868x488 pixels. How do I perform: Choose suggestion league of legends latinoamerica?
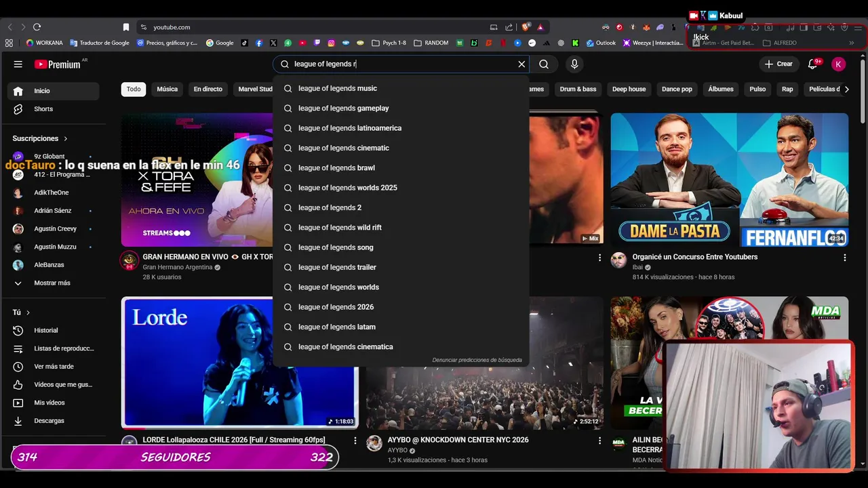401,128
